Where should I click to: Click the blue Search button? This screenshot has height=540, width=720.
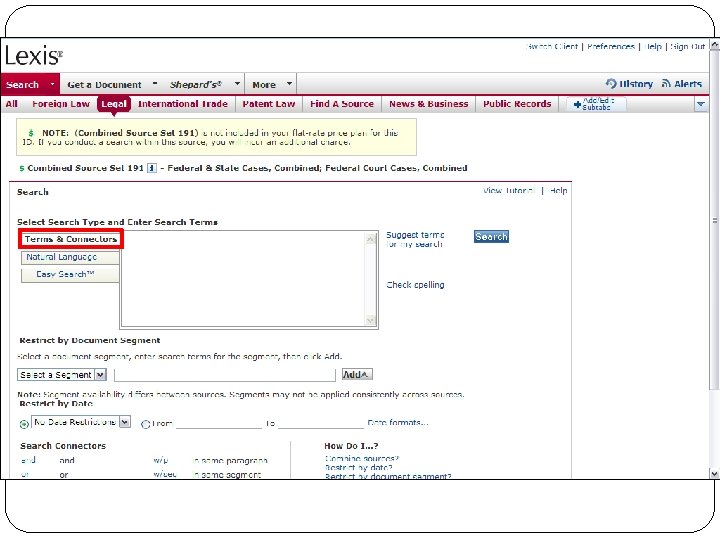[x=491, y=236]
